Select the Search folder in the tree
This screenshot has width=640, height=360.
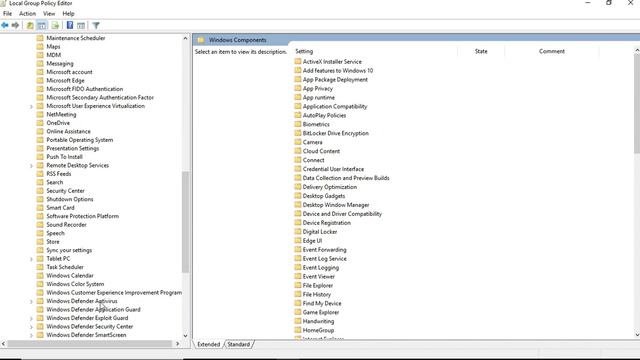[55, 182]
